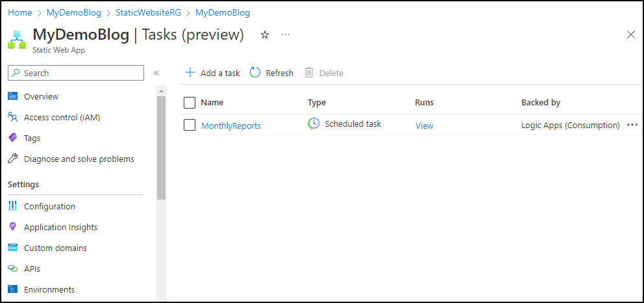Click the Home breadcrumb link
644x303 pixels.
click(19, 13)
